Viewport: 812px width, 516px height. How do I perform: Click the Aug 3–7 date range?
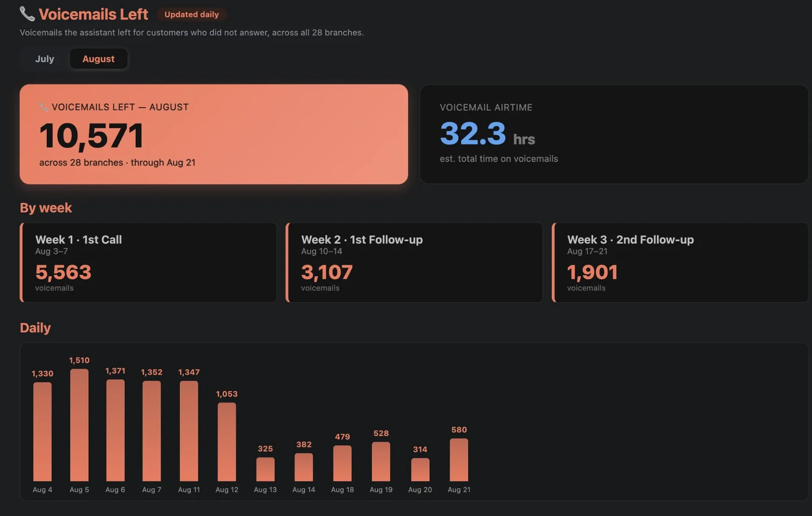point(51,252)
